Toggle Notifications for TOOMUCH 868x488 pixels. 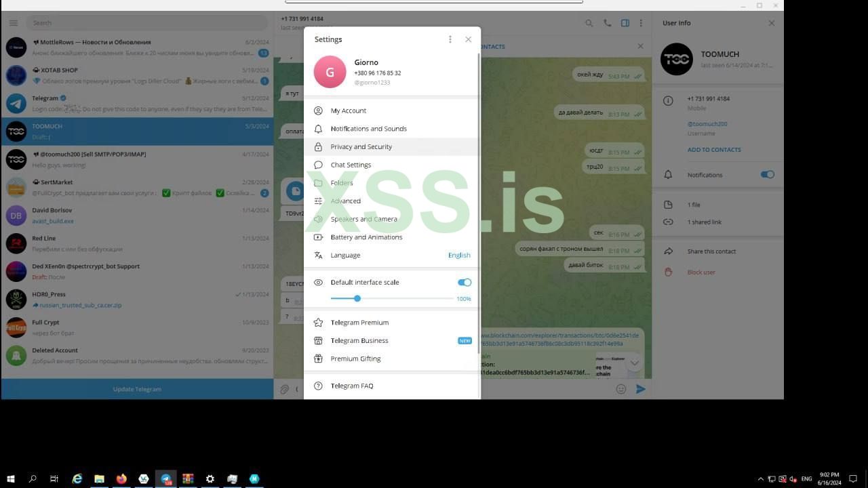(x=768, y=175)
